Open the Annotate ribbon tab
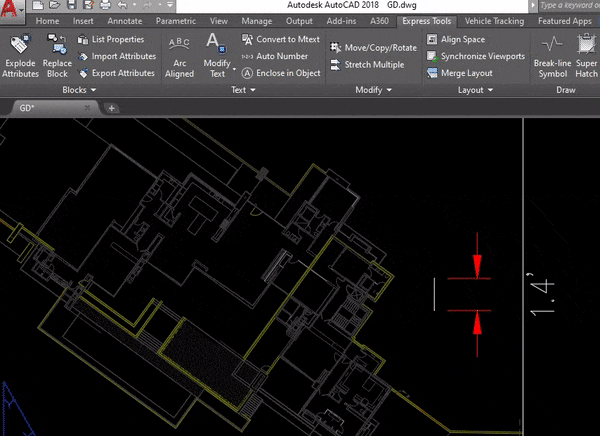The image size is (600, 436). coord(125,21)
